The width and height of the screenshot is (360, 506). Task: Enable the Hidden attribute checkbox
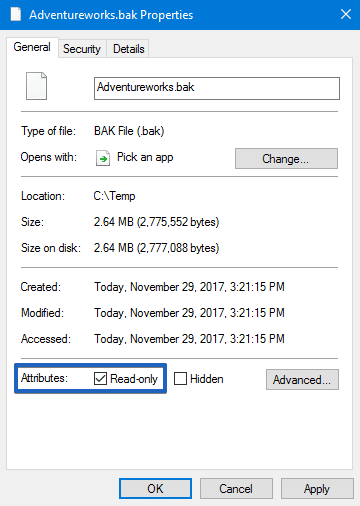pyautogui.click(x=180, y=379)
